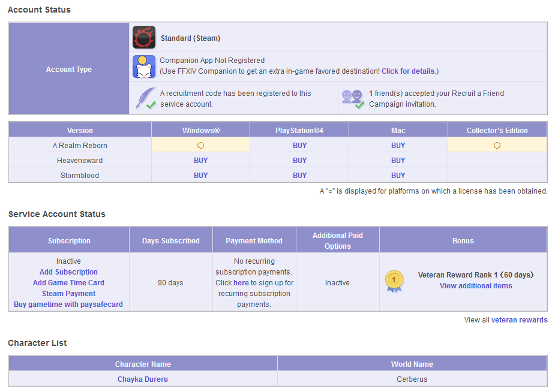Open Add Game Time Card link
The width and height of the screenshot is (555, 392).
coord(68,283)
